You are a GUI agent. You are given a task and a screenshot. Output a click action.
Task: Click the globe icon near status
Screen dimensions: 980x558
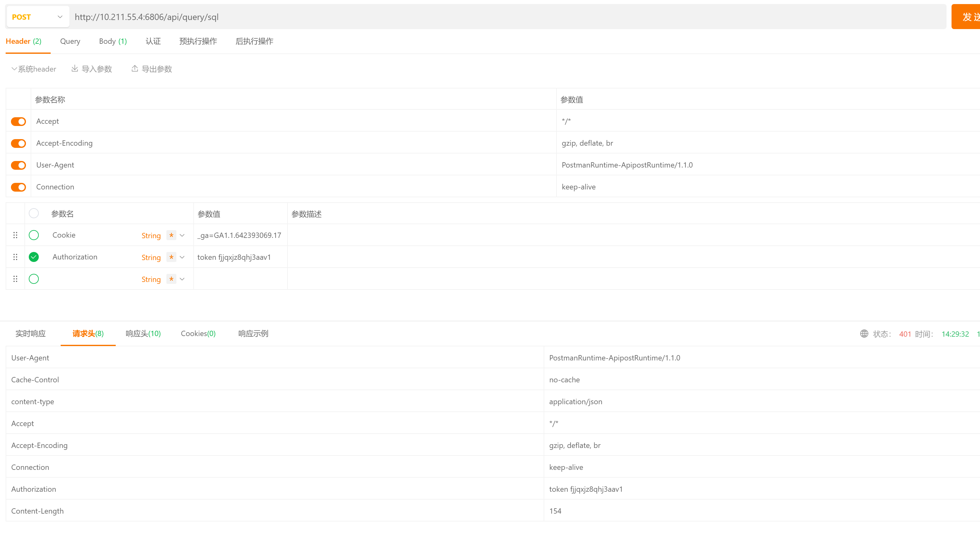point(864,334)
